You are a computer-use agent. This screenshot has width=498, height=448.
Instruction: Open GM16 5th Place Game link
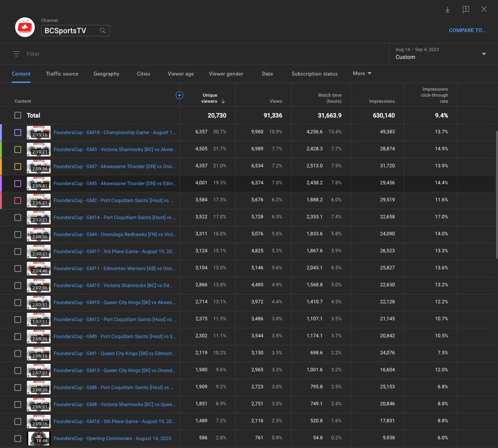[x=115, y=421]
